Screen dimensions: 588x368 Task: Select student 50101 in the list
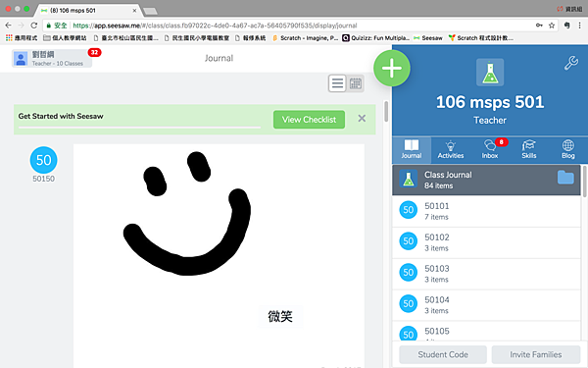[486, 211]
